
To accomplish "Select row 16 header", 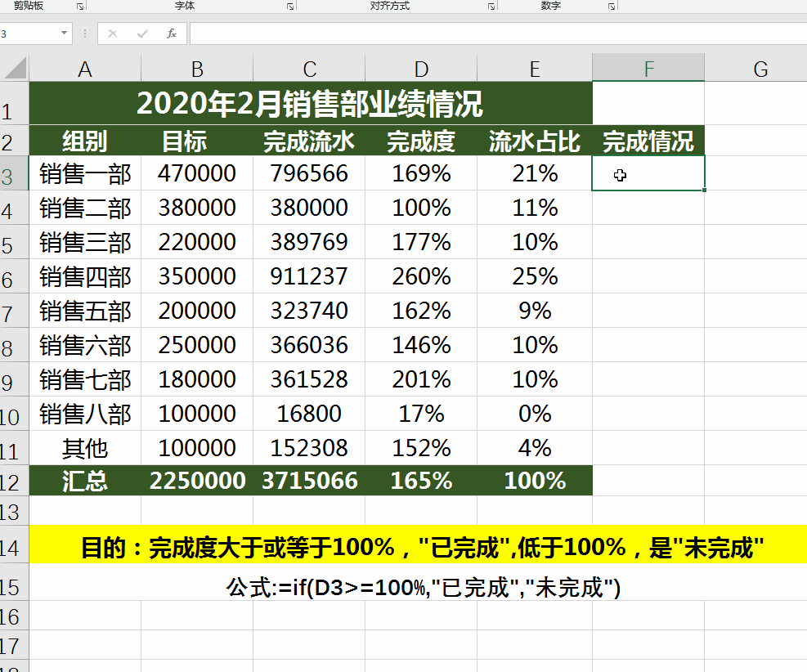I will (x=14, y=616).
